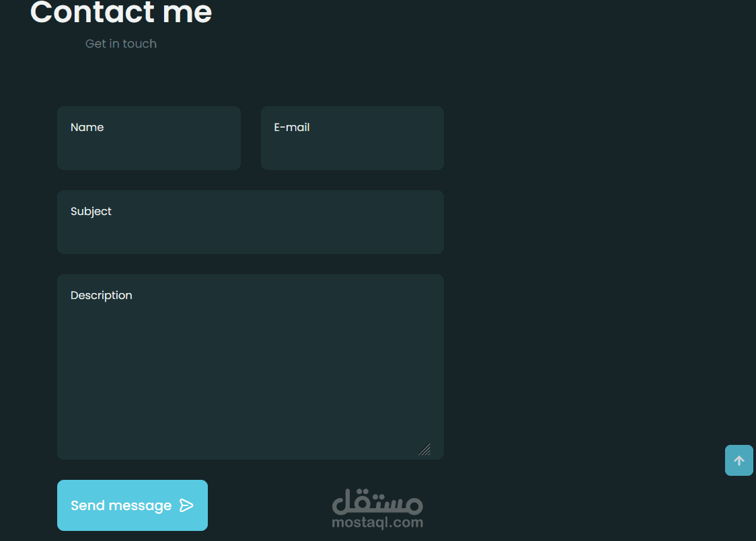Click the Description box resize handle
The width and height of the screenshot is (756, 541).
(424, 450)
